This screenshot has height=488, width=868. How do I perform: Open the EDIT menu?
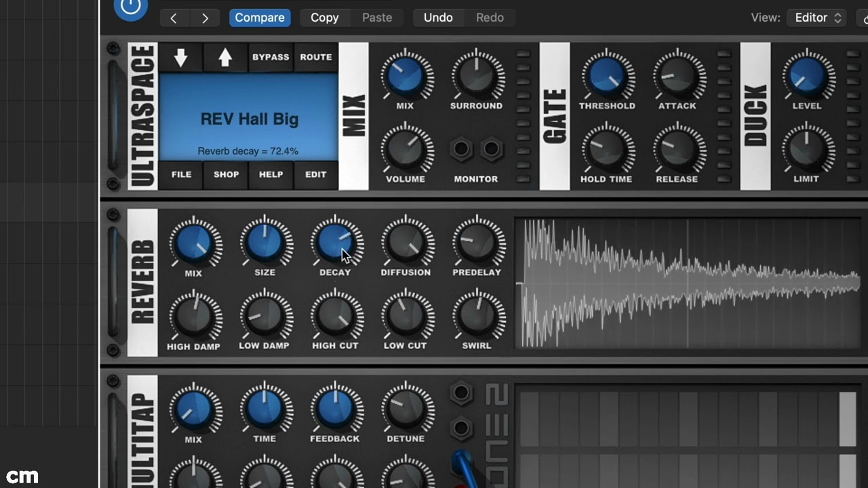click(x=316, y=175)
